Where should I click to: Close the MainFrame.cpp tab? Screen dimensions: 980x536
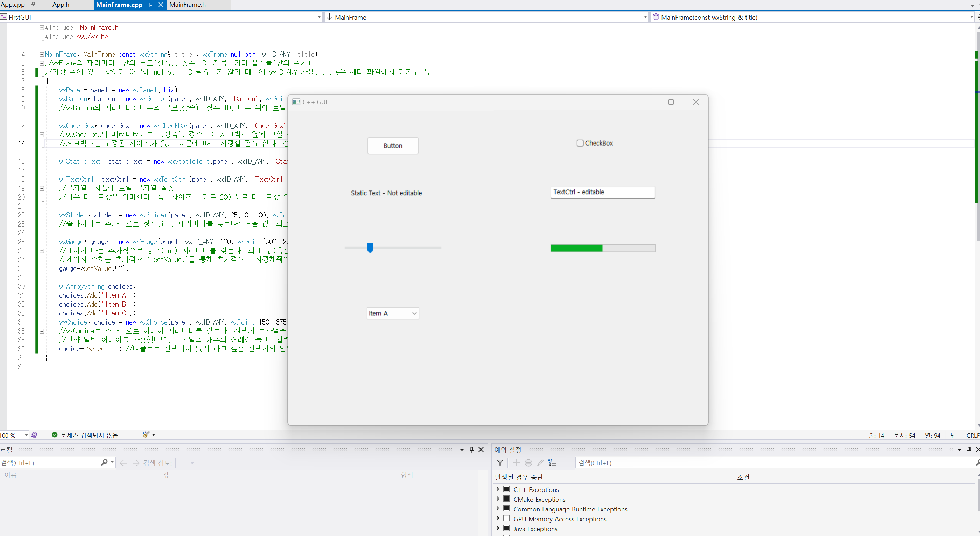click(x=161, y=5)
